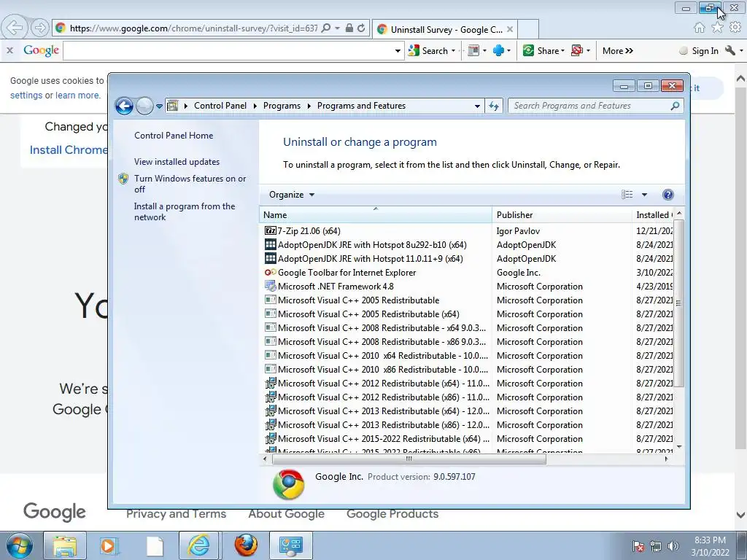The image size is (747, 560).
Task: Close the Google Toolbar with the X
Action: point(9,50)
